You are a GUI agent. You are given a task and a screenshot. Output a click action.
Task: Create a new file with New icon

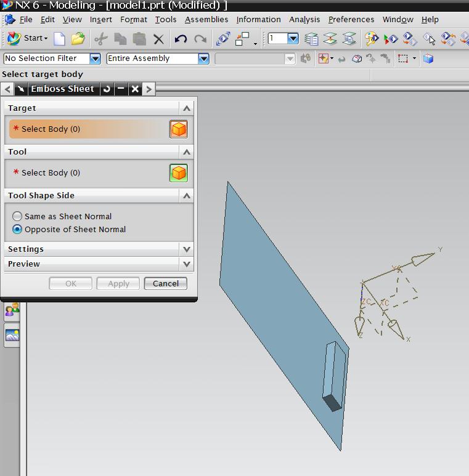point(59,39)
